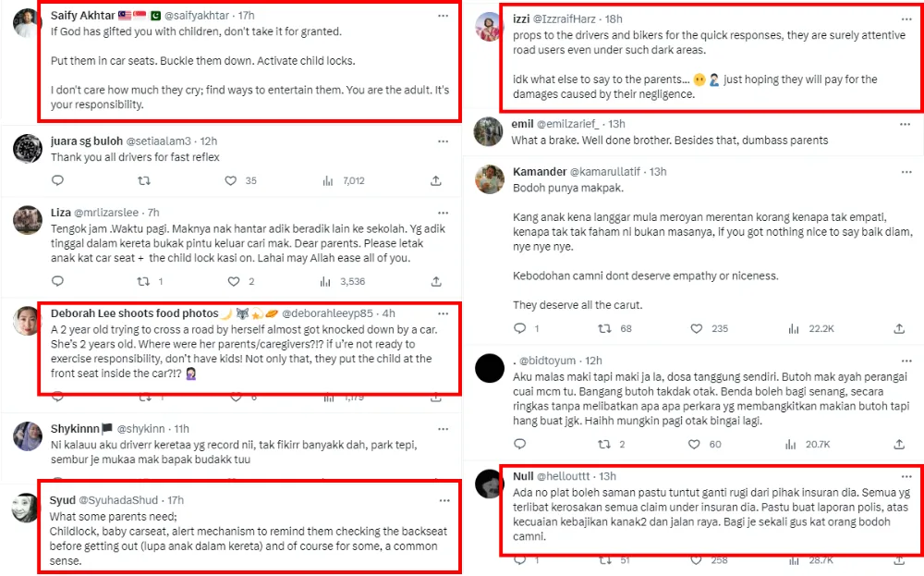
Task: Like juara sg buloh's tweet with 35 likes
Action: pyautogui.click(x=232, y=180)
